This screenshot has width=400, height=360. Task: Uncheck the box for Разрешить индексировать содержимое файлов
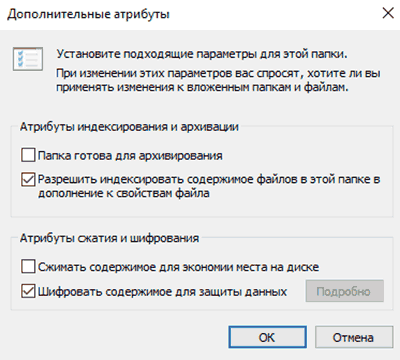point(28,179)
